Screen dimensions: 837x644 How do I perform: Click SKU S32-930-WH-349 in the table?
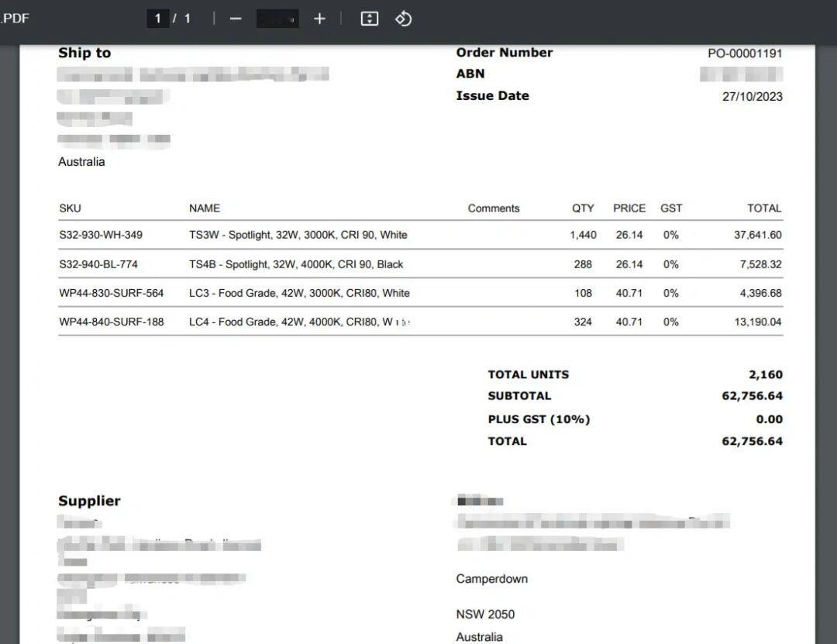[101, 235]
